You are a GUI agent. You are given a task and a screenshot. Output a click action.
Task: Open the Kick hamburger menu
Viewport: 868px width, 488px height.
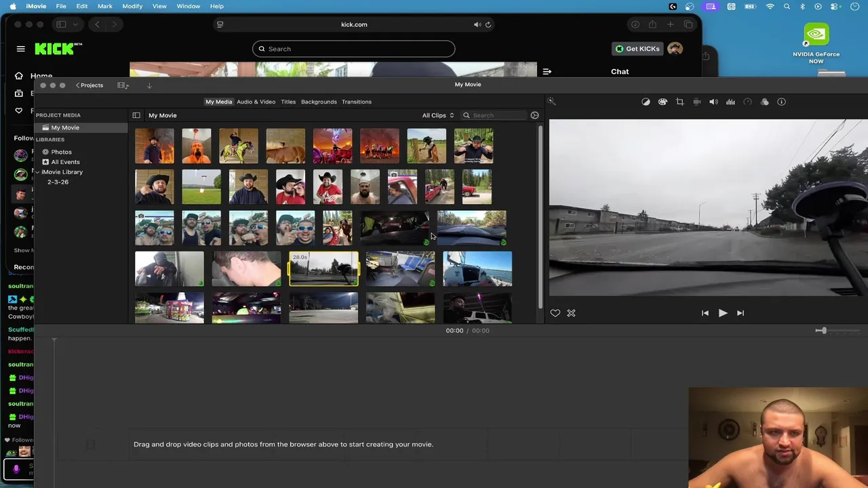point(20,49)
